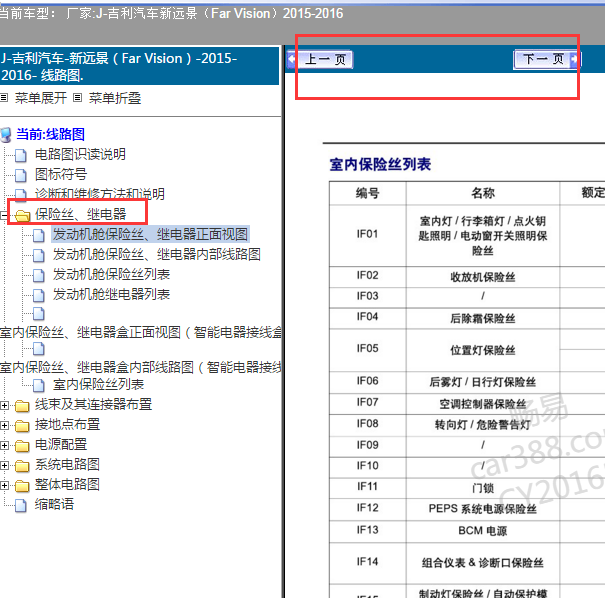Go to previous page with 上一页 button
Image resolution: width=605 pixels, height=598 pixels.
(320, 59)
